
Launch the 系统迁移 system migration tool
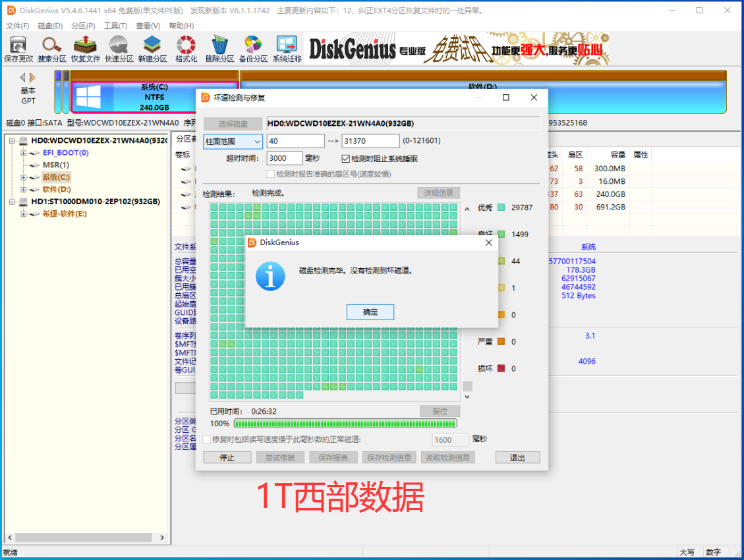coord(287,49)
